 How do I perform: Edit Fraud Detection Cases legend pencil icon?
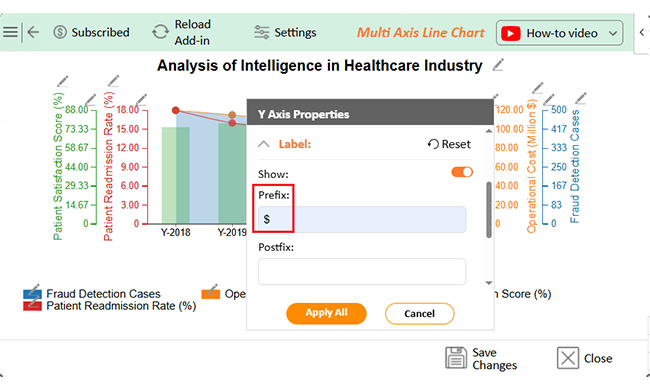tap(34, 288)
